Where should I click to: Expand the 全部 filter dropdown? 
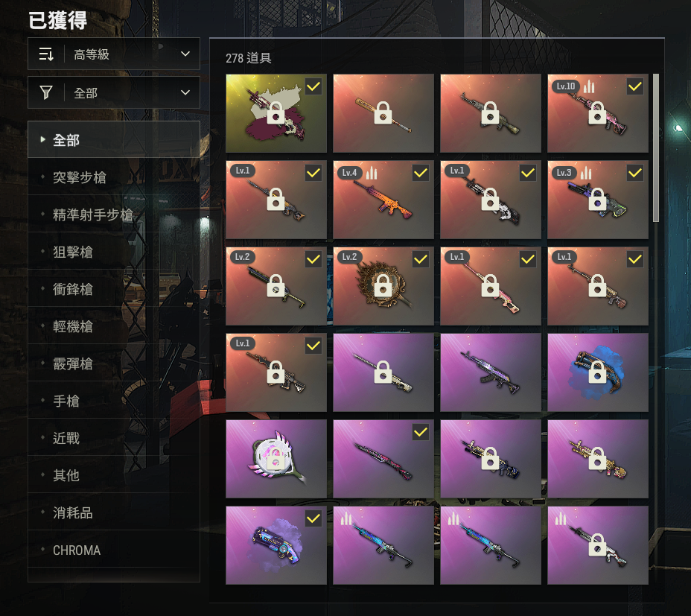click(x=114, y=92)
